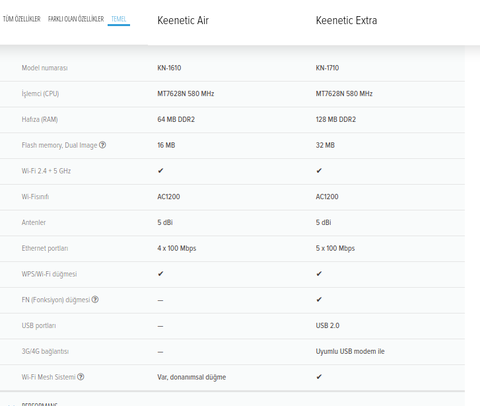Show the Wi-Fi Mesh Sistemi help tooltip icon

(x=81, y=377)
